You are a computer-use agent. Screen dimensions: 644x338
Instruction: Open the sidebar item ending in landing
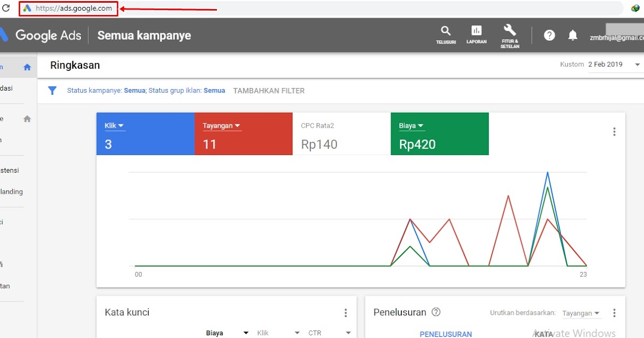point(12,192)
